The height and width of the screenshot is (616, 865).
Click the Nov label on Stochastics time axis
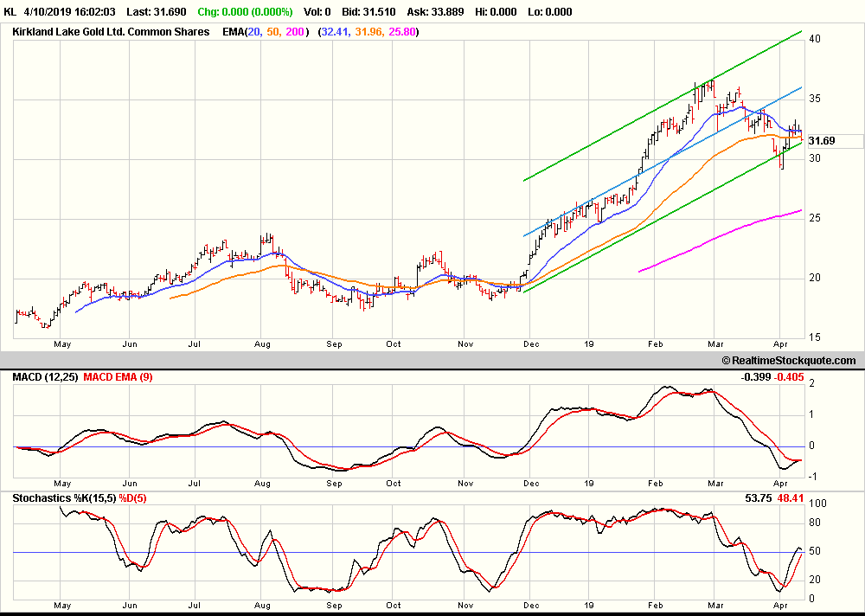tap(465, 606)
